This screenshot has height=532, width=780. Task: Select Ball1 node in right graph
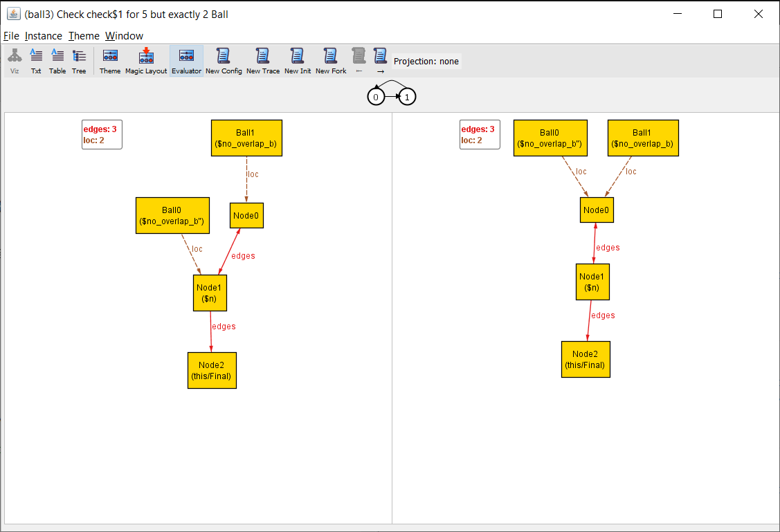pyautogui.click(x=643, y=138)
